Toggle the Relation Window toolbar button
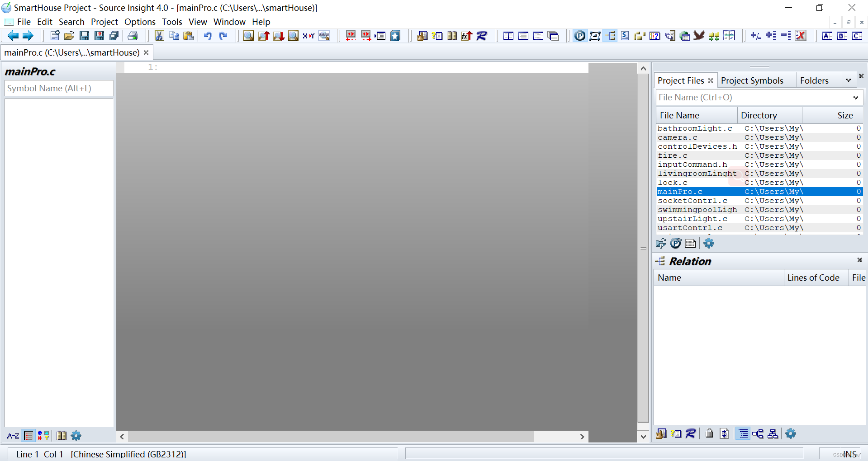The width and height of the screenshot is (868, 461). tap(610, 36)
